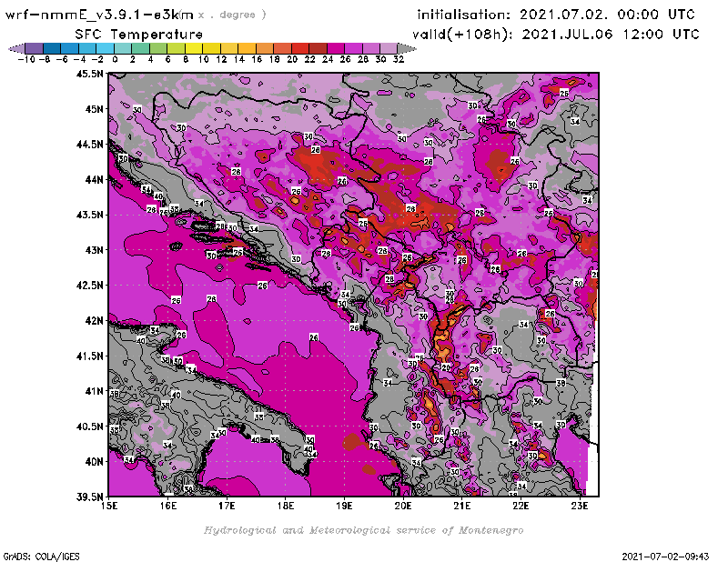Click the "-10" value on the color scale
728x562 pixels.
pyautogui.click(x=25, y=59)
